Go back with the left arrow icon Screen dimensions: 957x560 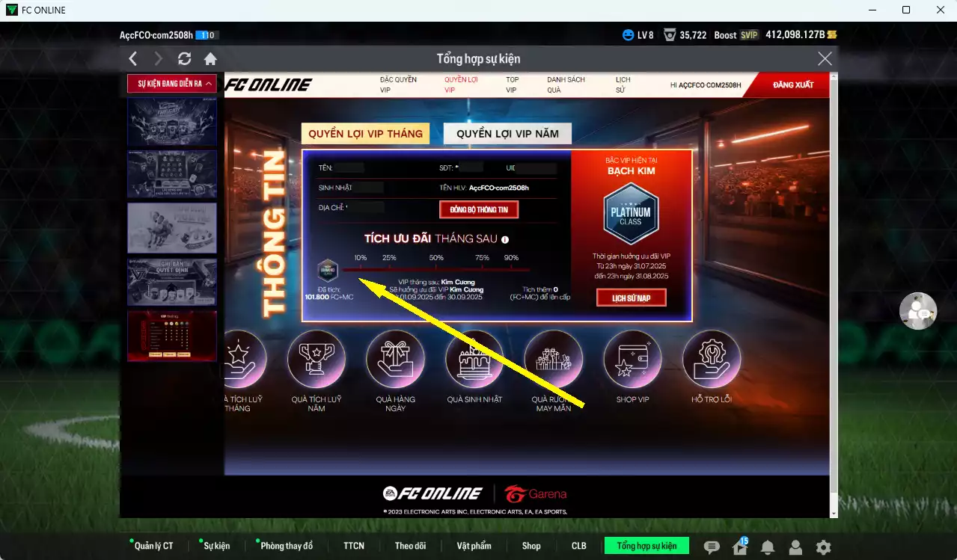[x=133, y=58]
